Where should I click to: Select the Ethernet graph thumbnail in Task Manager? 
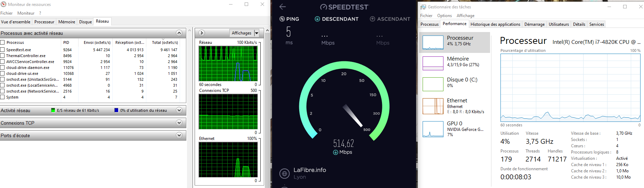click(433, 106)
